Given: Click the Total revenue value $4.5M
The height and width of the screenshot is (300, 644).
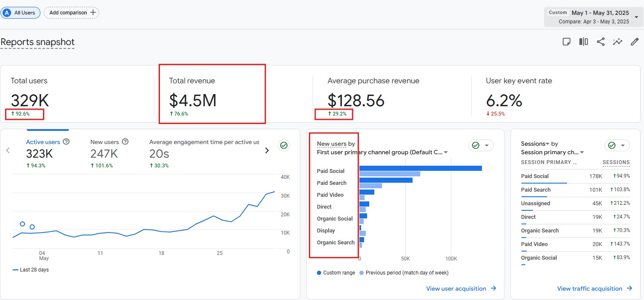Looking at the screenshot, I should (x=193, y=101).
